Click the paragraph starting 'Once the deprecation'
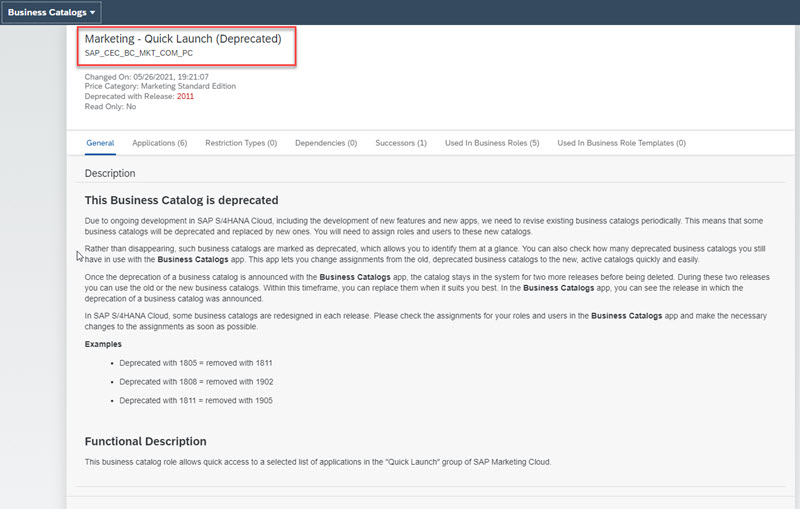This screenshot has width=800, height=509. pyautogui.click(x=427, y=288)
